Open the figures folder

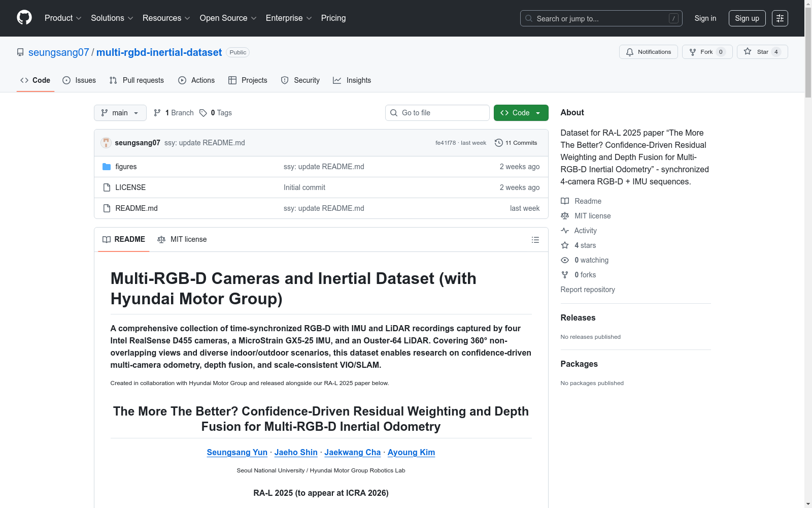tap(126, 167)
